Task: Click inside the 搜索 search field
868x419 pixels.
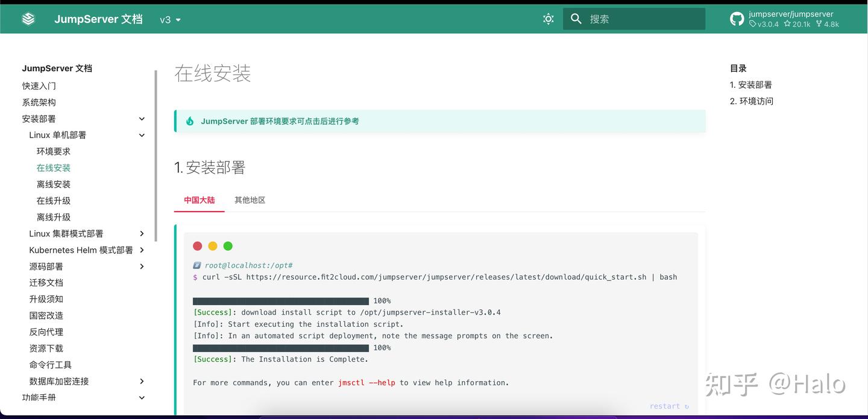Action: point(633,19)
